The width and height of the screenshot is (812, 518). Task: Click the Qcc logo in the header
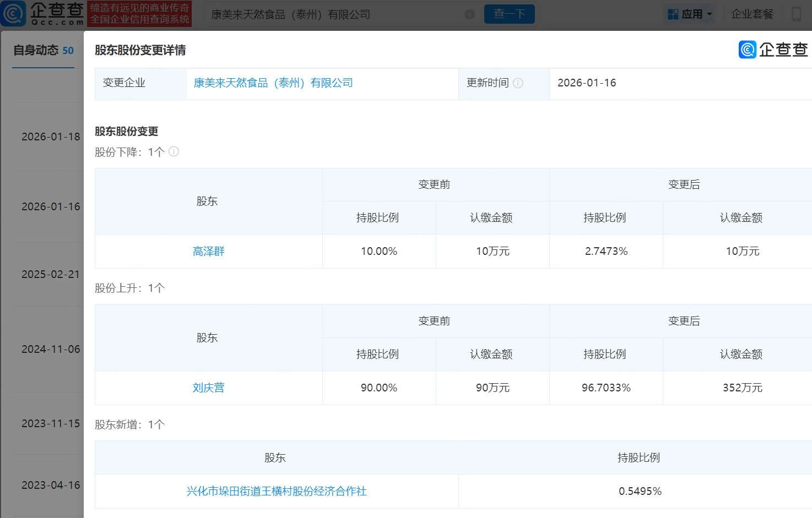tap(42, 14)
